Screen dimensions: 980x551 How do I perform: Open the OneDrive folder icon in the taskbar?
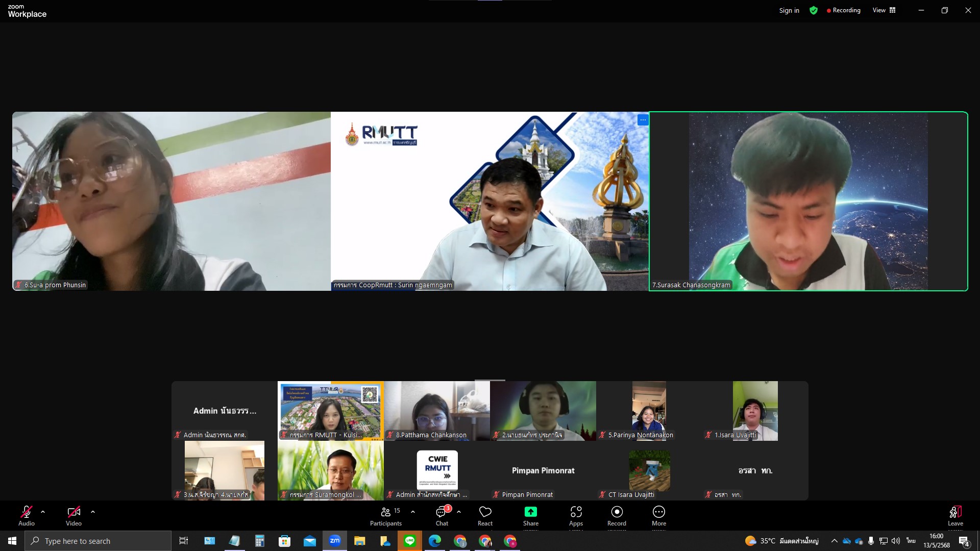[385, 541]
